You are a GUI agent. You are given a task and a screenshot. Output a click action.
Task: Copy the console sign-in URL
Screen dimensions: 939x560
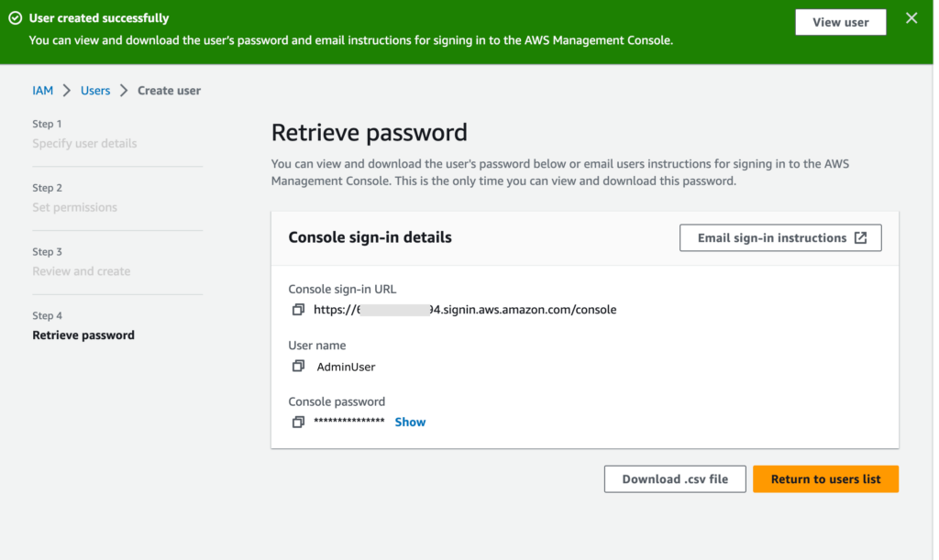click(298, 310)
